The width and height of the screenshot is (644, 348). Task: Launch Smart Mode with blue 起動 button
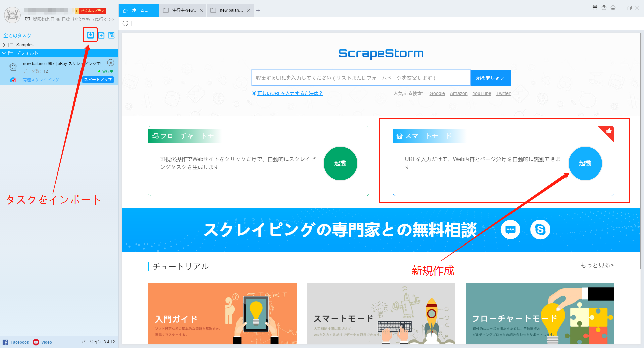pos(585,163)
